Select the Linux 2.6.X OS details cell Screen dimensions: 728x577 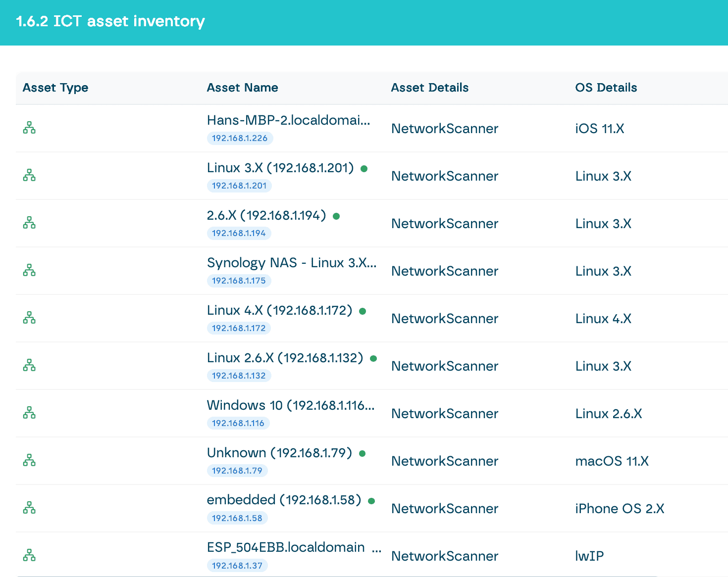(x=609, y=414)
